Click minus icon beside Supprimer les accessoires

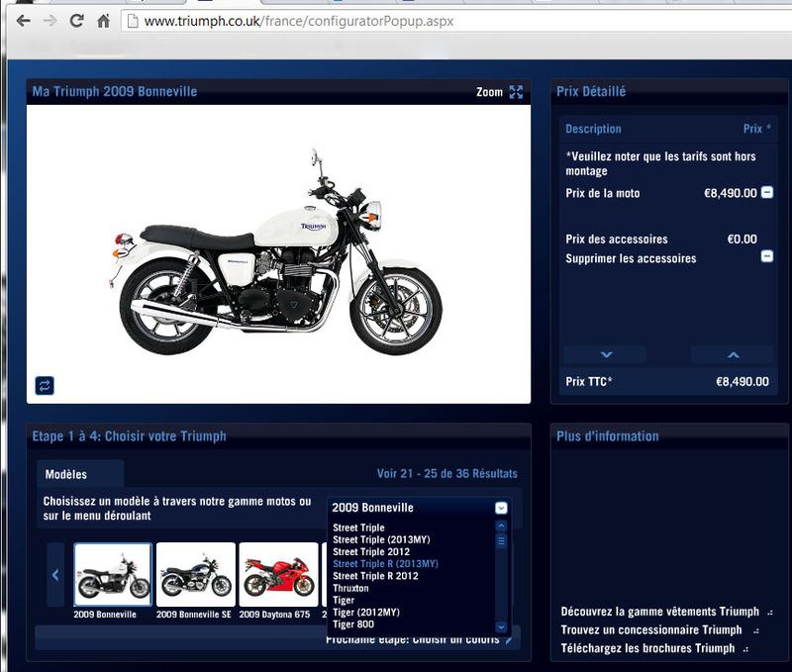coord(766,256)
